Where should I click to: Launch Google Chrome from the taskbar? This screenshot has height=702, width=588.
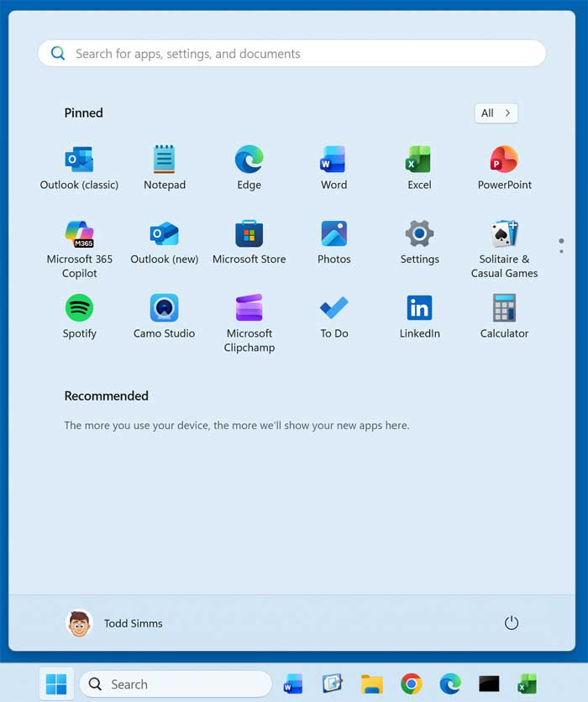[411, 684]
